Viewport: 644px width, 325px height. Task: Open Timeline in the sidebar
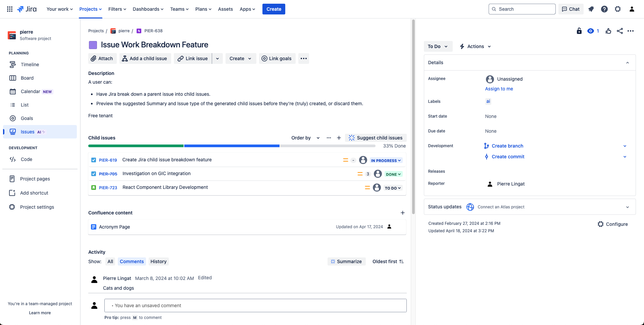[x=40, y=65]
